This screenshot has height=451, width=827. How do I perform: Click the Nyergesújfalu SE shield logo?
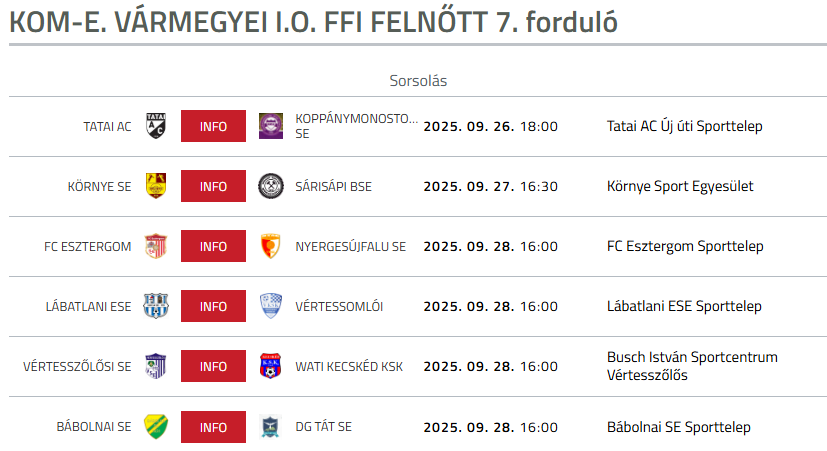[270, 246]
